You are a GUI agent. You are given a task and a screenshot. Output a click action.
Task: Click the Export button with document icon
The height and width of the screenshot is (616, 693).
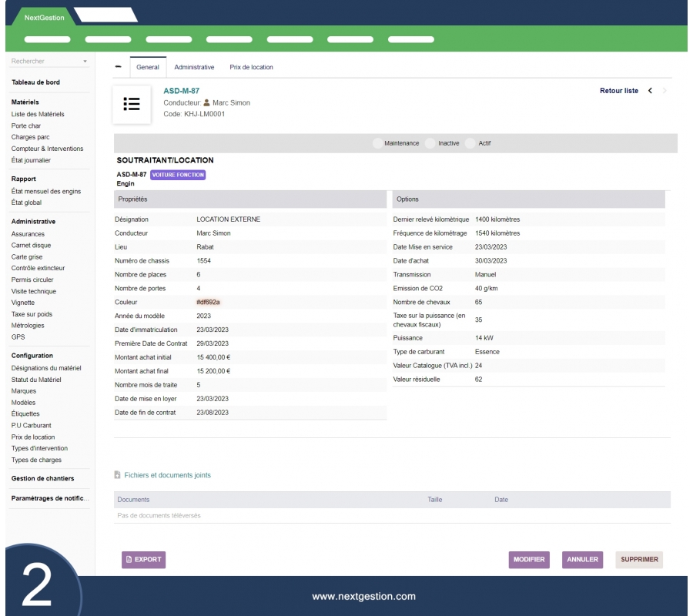pos(143,560)
